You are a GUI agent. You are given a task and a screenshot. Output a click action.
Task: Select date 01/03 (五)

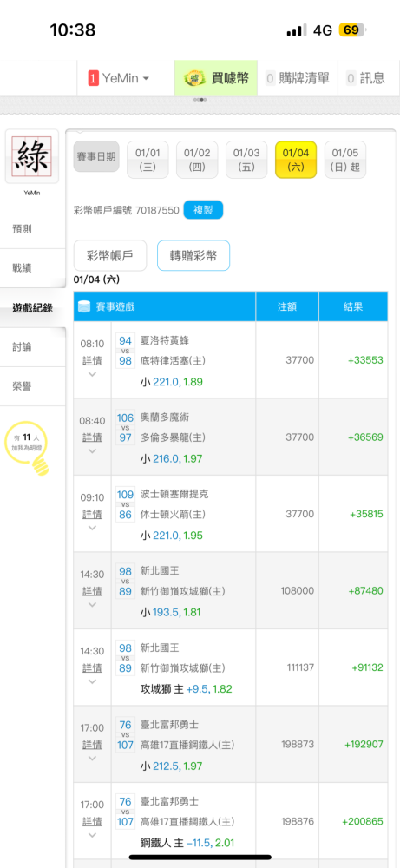click(x=246, y=160)
